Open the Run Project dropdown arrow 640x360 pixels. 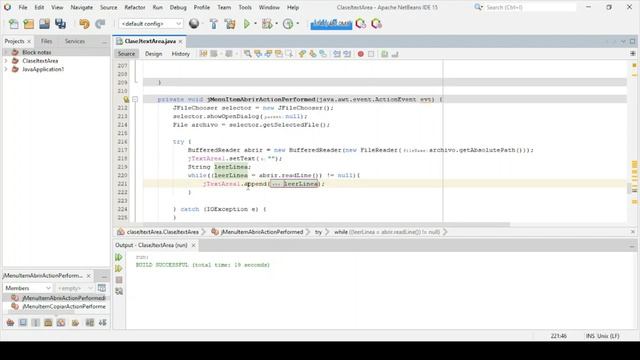[x=256, y=24]
